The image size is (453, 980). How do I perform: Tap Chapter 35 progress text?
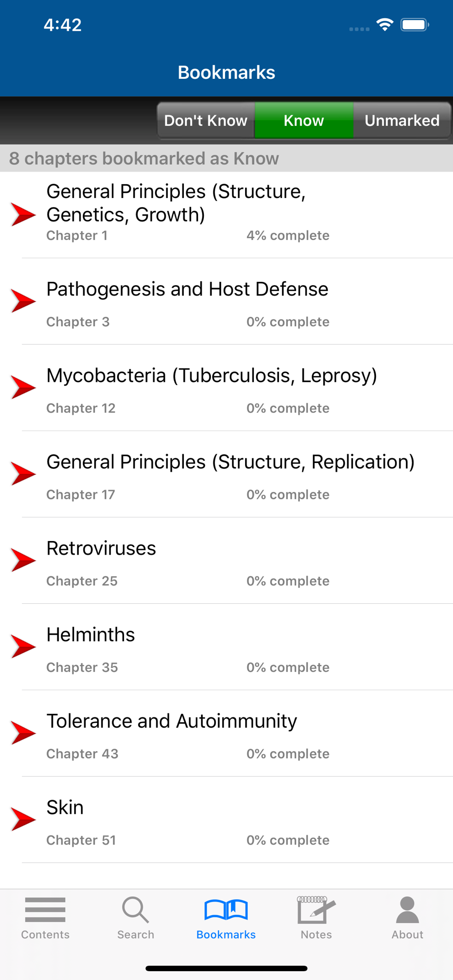click(288, 667)
